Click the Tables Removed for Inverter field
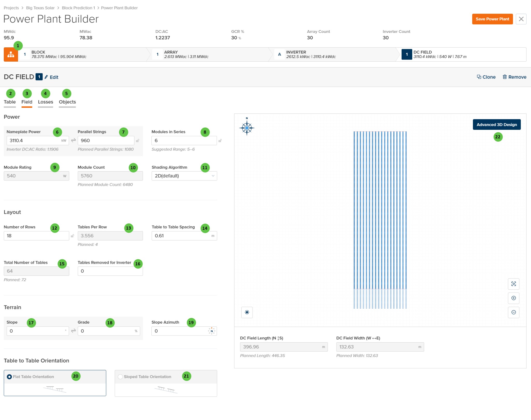This screenshot has height=420, width=531. (x=110, y=271)
